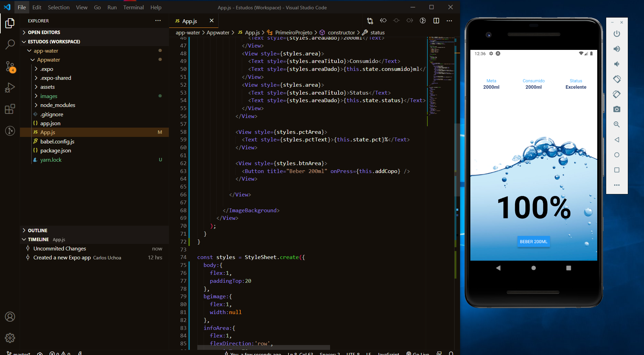Open the Terminal menu
This screenshot has height=355, width=644.
pos(133,7)
